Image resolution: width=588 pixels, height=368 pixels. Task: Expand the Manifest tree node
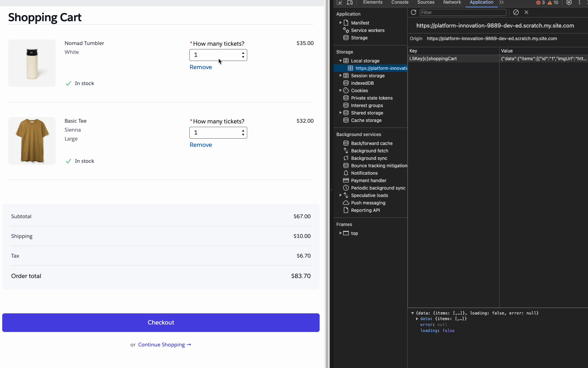point(340,23)
